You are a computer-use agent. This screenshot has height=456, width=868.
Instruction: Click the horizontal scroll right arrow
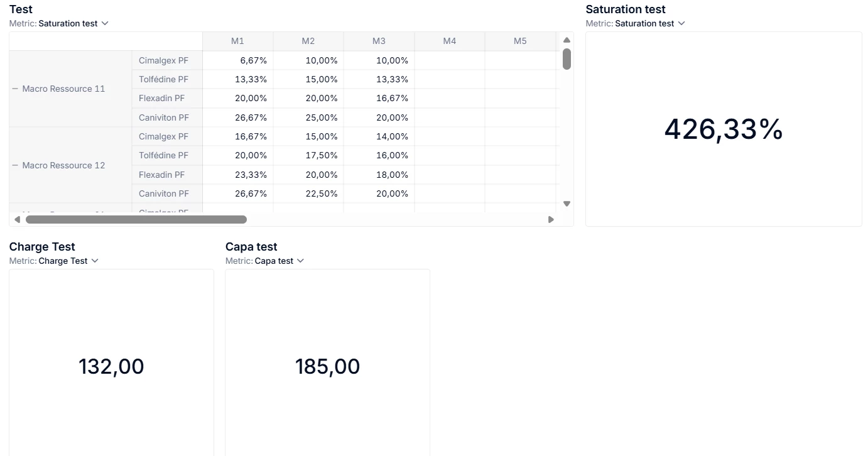click(x=551, y=219)
